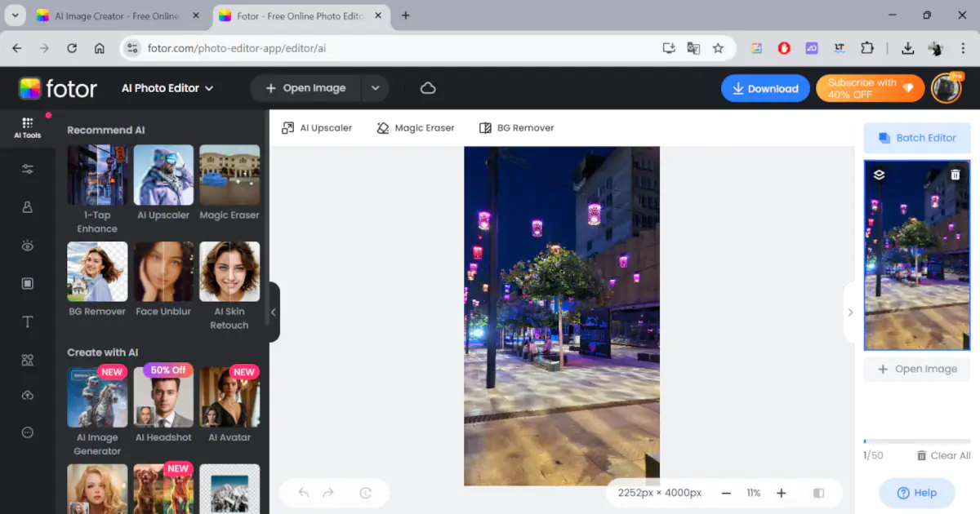The width and height of the screenshot is (980, 514).
Task: Download the edited image
Action: (x=765, y=88)
